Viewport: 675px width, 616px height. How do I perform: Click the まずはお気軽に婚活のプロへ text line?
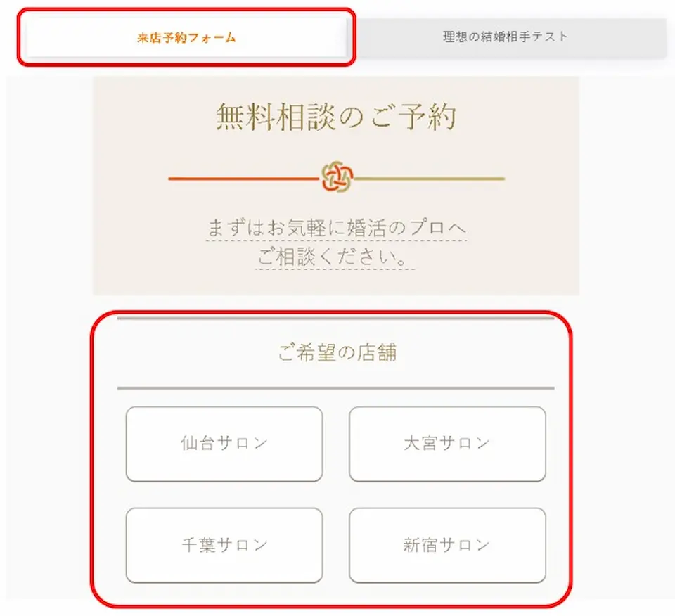click(x=337, y=228)
